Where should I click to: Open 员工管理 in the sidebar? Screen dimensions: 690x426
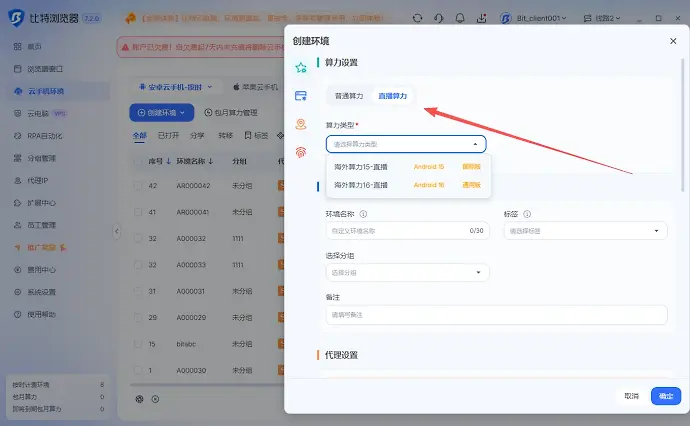[35, 225]
